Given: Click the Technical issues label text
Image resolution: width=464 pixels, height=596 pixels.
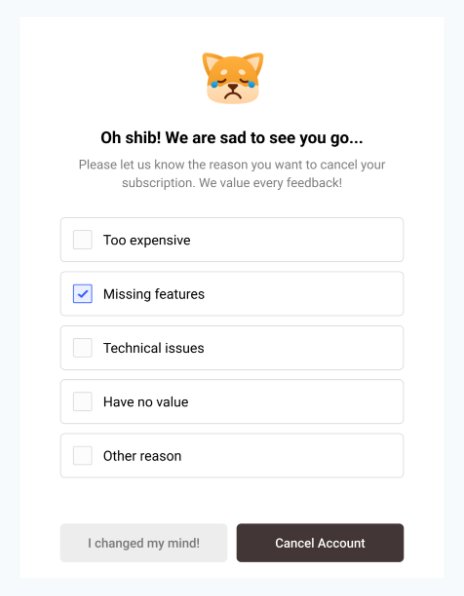Looking at the screenshot, I should pos(154,348).
